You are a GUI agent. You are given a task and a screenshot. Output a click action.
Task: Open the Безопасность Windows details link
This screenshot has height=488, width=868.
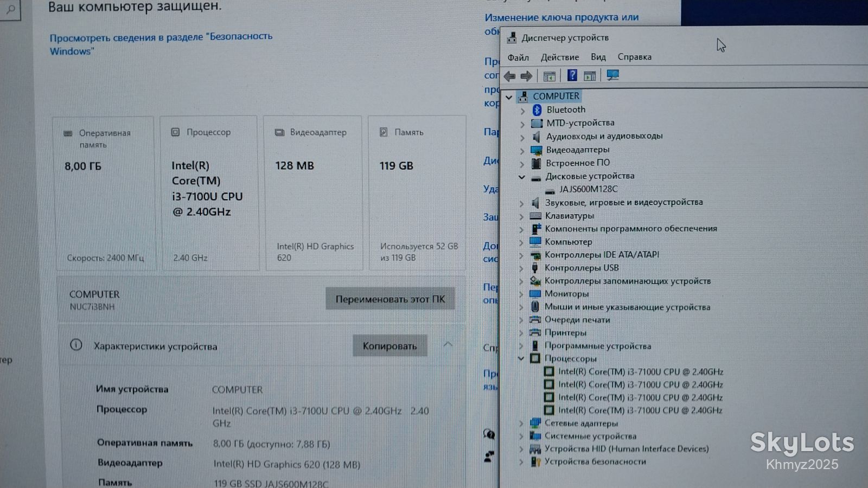click(161, 44)
